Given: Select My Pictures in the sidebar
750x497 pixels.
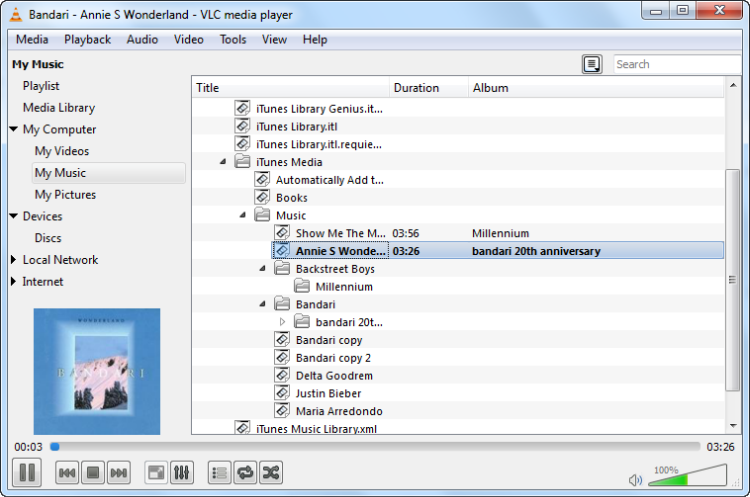Looking at the screenshot, I should click(65, 195).
